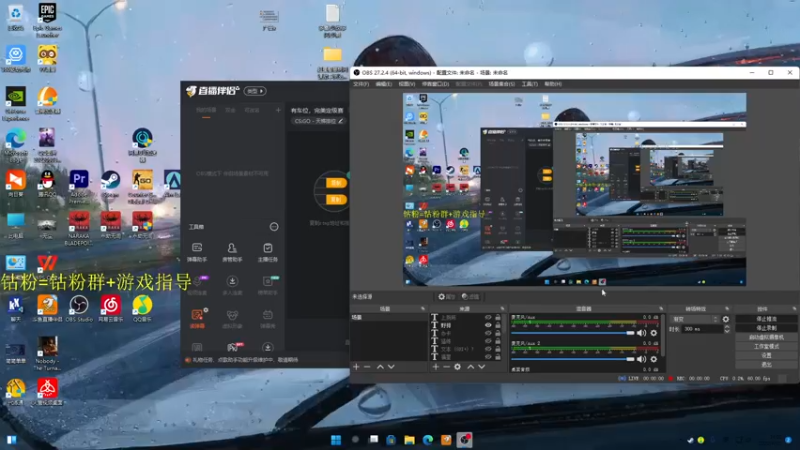The image size is (800, 450).
Task: Open the Epic Games Launcher shortcut
Action: pyautogui.click(x=47, y=19)
